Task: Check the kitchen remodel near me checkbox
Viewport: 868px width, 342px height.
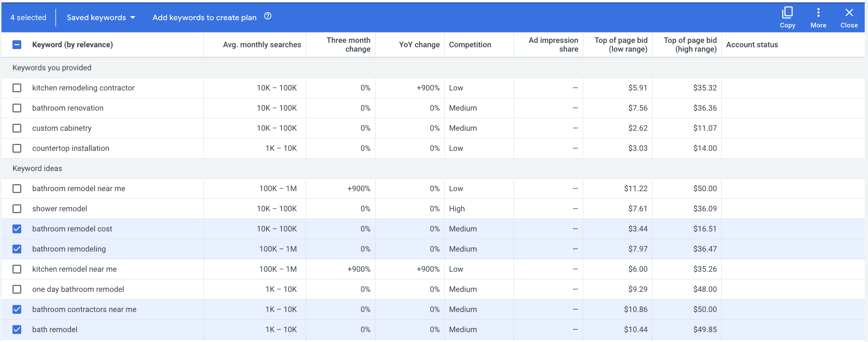Action: [x=17, y=269]
